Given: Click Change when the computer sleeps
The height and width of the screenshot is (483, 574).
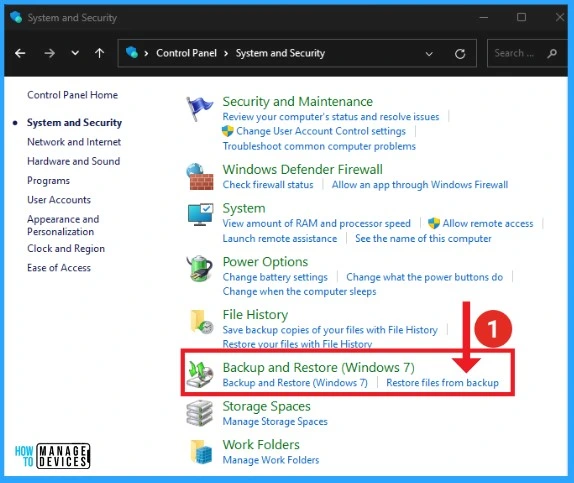Looking at the screenshot, I should [299, 291].
